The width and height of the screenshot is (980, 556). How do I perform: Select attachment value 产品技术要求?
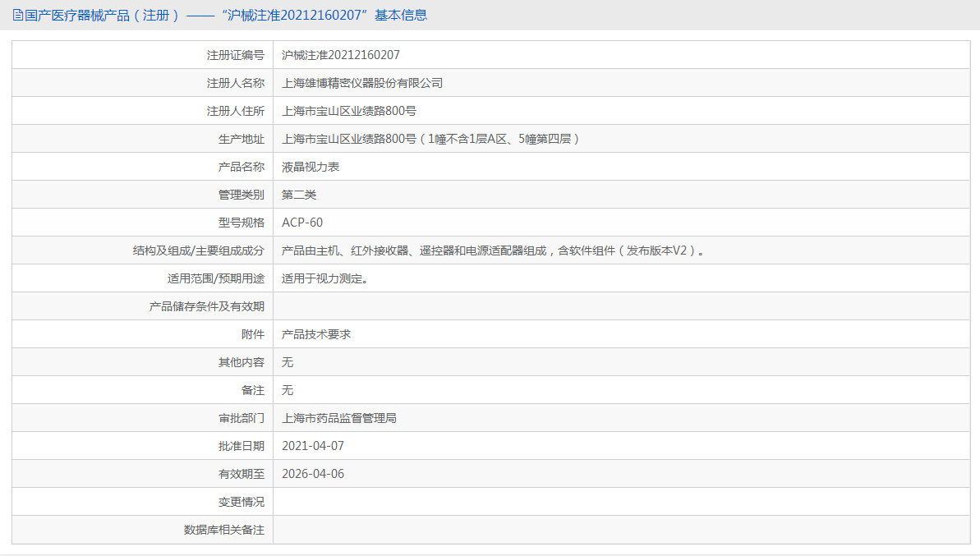coord(316,334)
